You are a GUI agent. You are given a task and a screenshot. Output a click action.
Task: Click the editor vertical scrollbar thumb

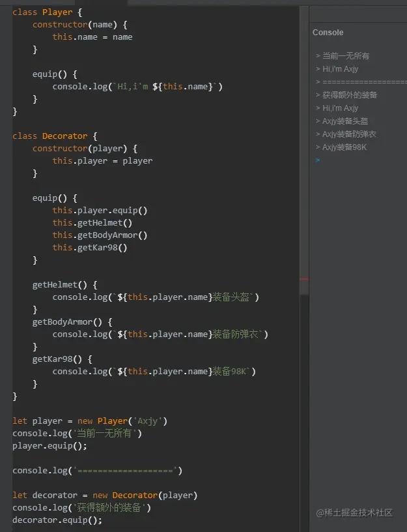304,150
